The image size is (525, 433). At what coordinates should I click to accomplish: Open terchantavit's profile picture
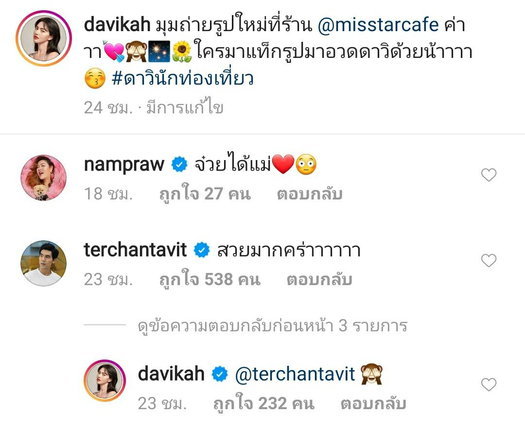point(44,263)
